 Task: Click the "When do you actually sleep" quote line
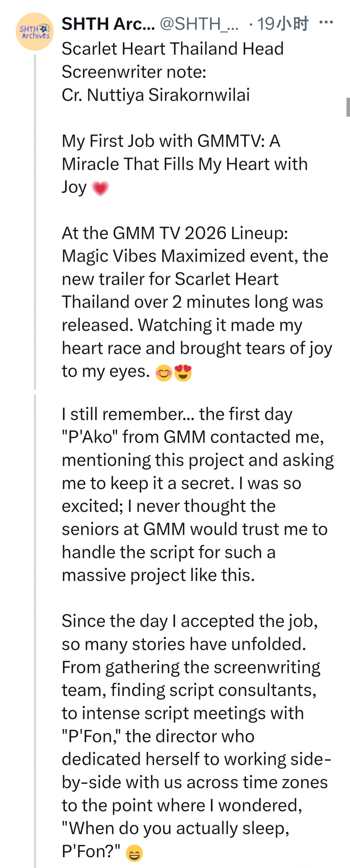tap(175, 828)
